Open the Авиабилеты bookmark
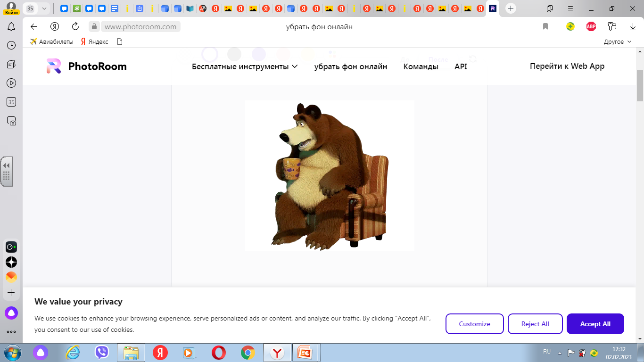The image size is (644, 362). coord(51,41)
